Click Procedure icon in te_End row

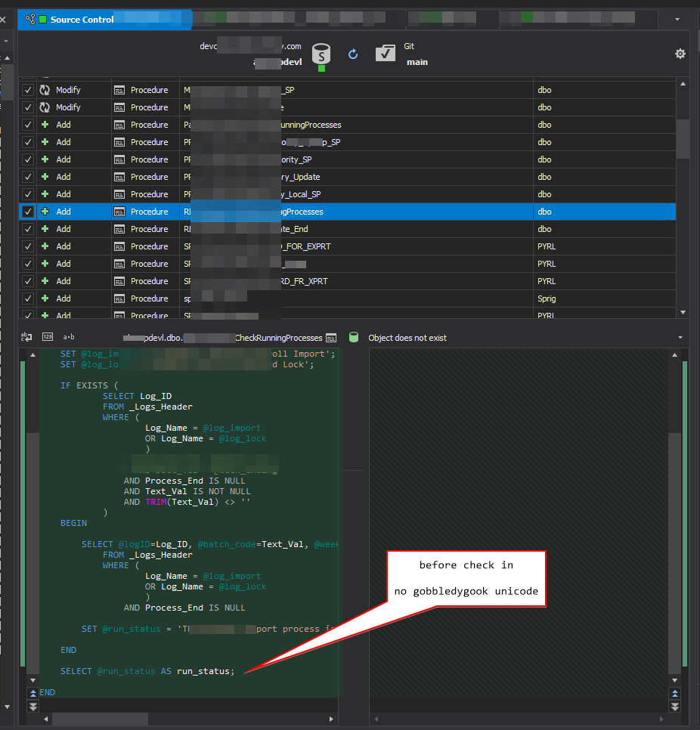pos(119,229)
